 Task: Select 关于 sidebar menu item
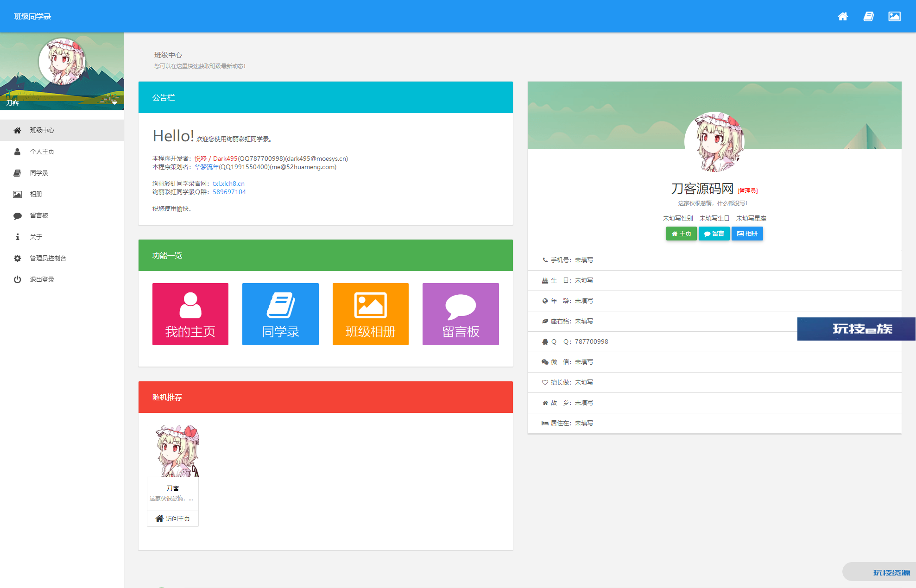coord(62,237)
